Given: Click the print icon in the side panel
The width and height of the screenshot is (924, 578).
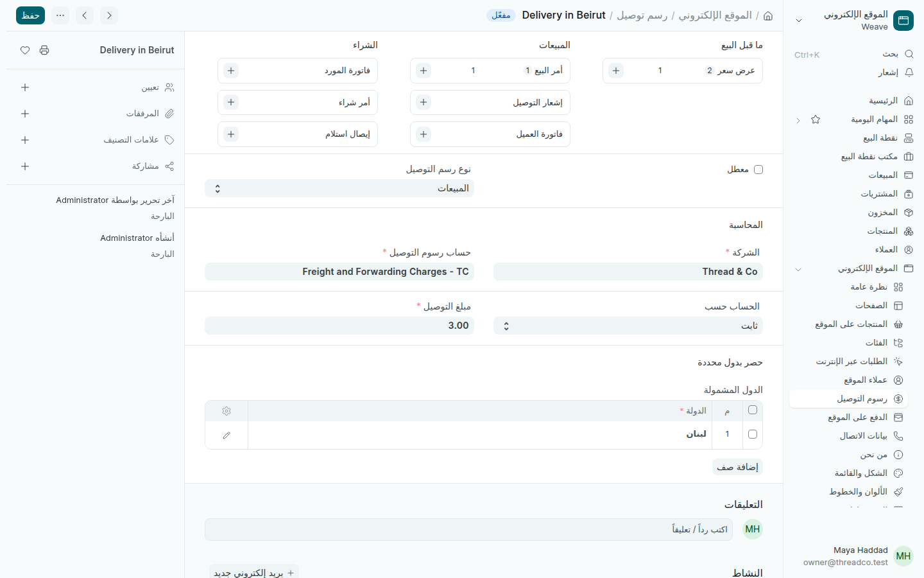Looking at the screenshot, I should [44, 50].
